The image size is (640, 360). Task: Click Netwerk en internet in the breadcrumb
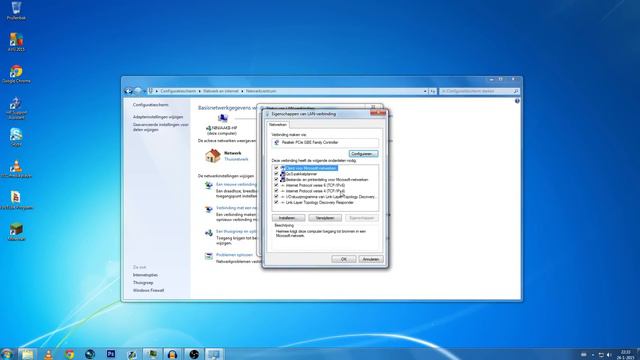point(221,91)
